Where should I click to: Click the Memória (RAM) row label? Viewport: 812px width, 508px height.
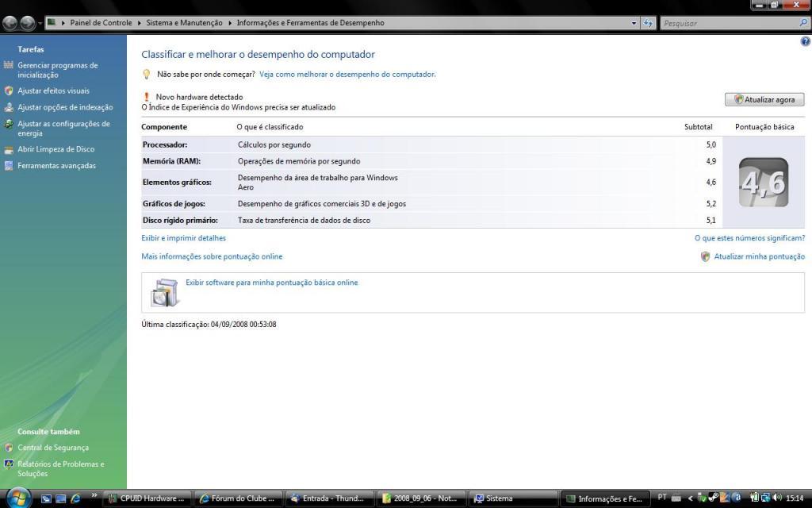coord(171,161)
